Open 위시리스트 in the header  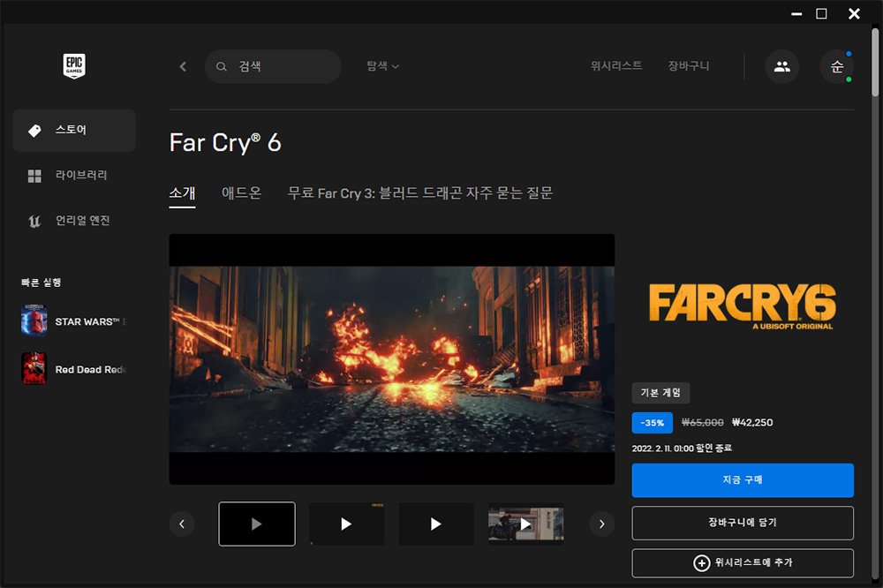click(x=616, y=66)
